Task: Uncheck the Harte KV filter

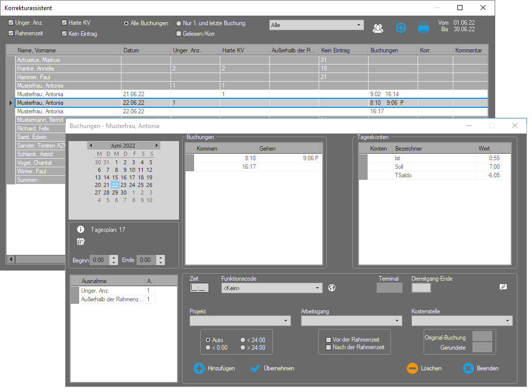Action: pyautogui.click(x=64, y=23)
